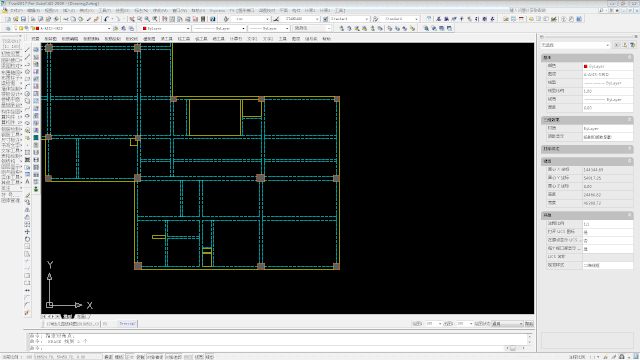Open the Layer Properties Manager icon

pyautogui.click(x=8, y=29)
